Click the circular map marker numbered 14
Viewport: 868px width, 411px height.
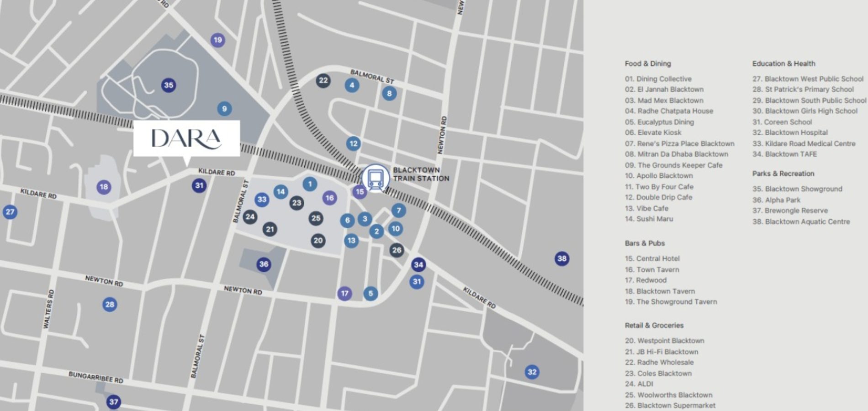tap(281, 192)
